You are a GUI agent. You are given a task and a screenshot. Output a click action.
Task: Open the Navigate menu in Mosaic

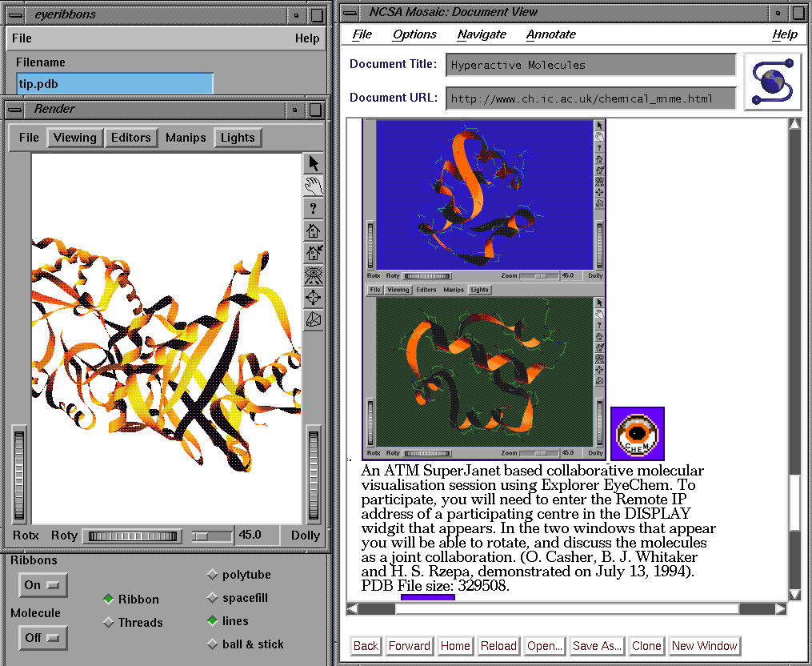[x=482, y=34]
